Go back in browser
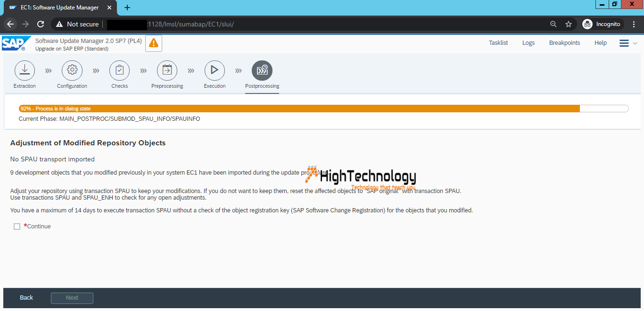Viewport: 644px width, 311px height. coord(11,24)
